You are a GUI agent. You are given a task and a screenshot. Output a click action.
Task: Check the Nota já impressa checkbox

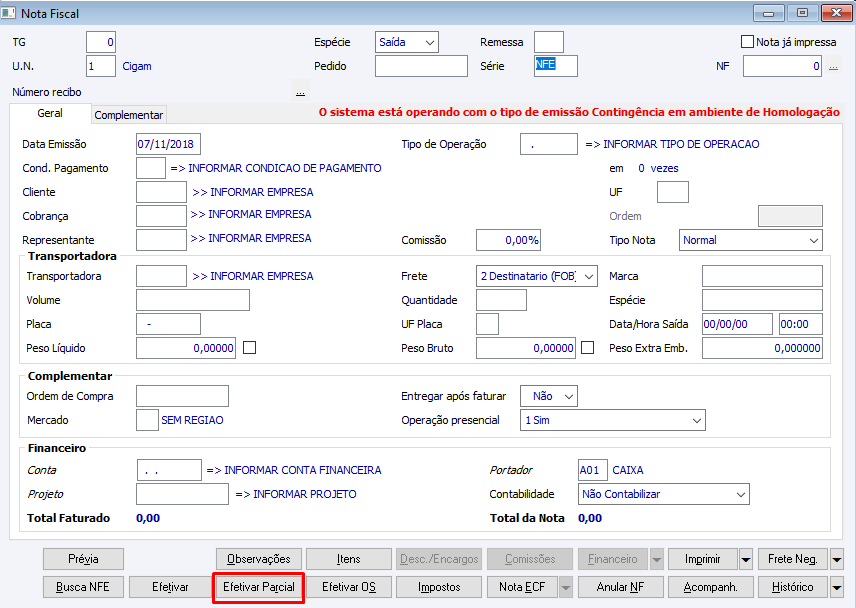747,41
